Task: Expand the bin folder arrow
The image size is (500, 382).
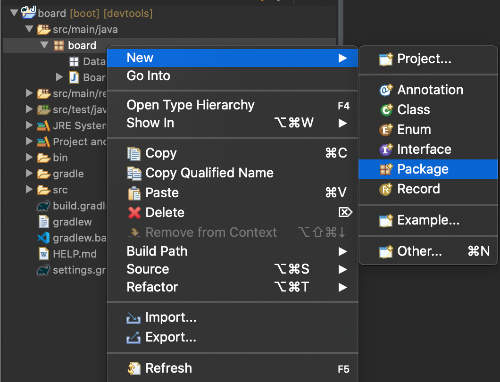Action: point(29,157)
